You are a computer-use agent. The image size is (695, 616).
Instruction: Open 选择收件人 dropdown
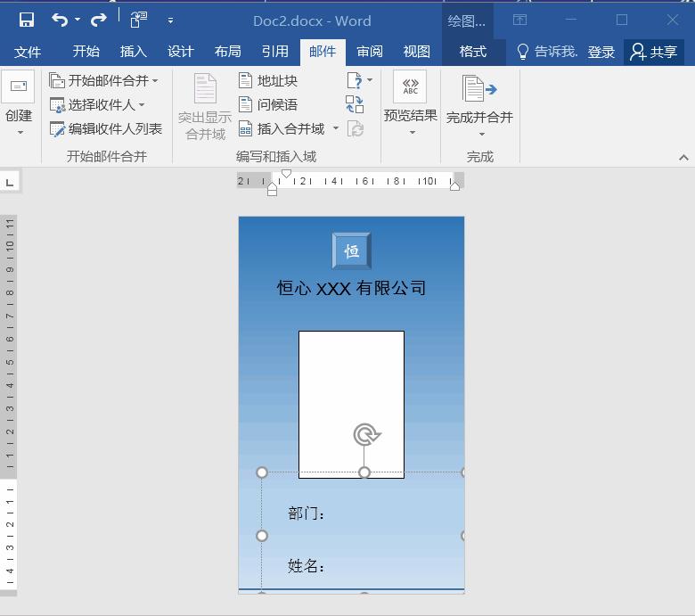pyautogui.click(x=97, y=104)
